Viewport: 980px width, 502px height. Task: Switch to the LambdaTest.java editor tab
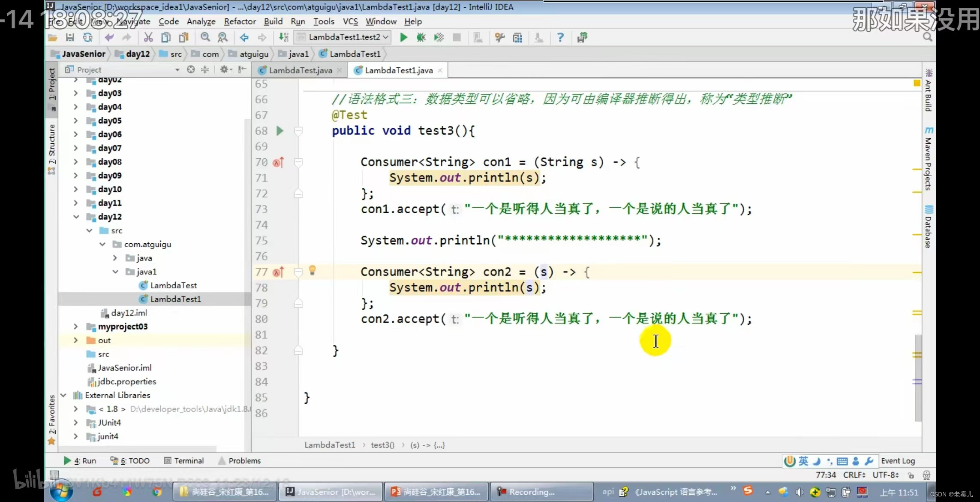pos(300,70)
